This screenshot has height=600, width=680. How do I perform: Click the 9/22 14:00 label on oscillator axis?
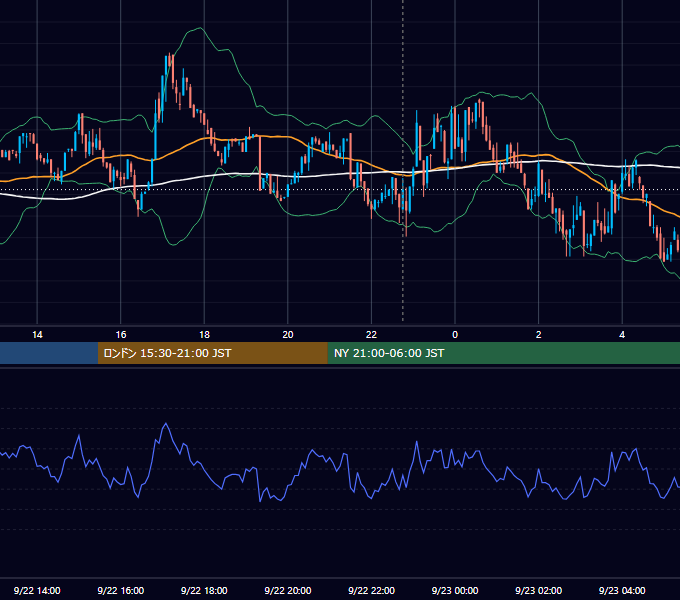click(37, 590)
